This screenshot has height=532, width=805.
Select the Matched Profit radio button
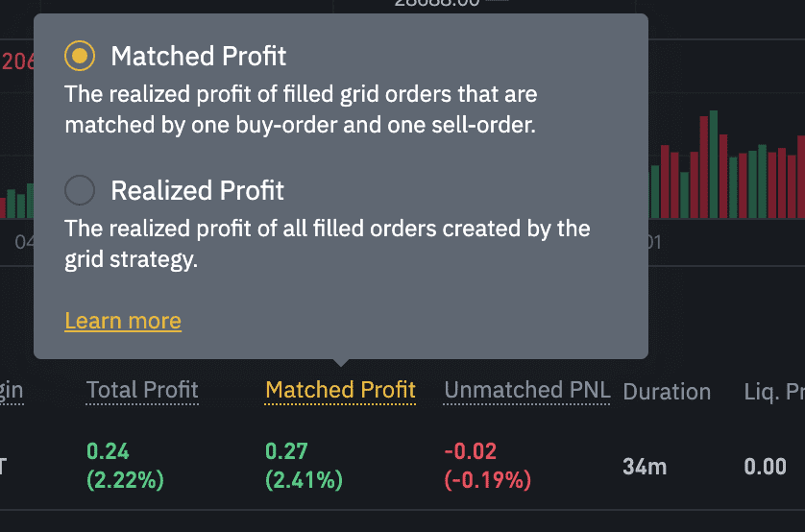[80, 56]
